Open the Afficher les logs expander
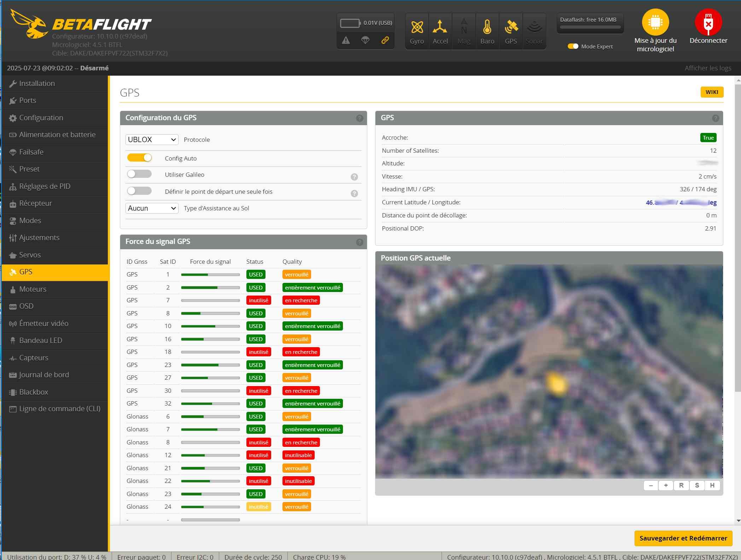Viewport: 741px width, 560px height. (x=707, y=68)
